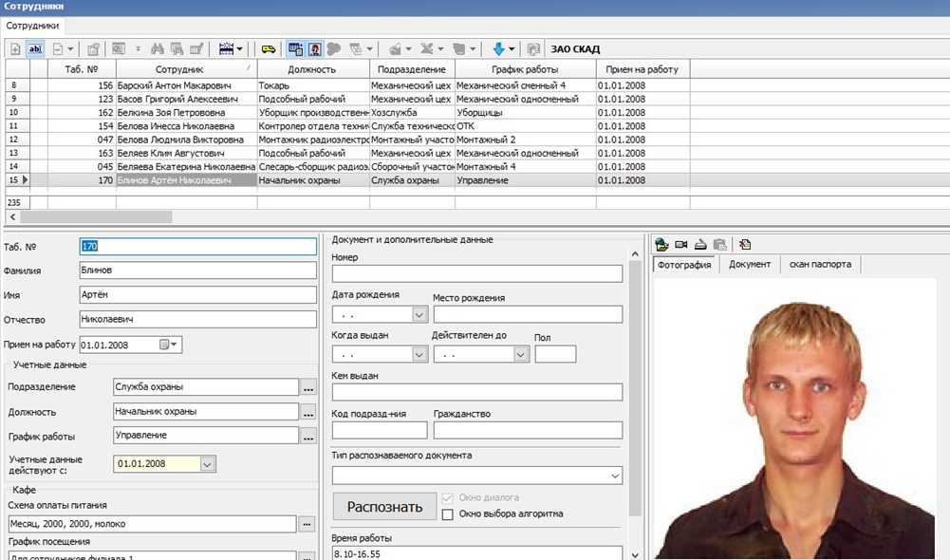The image size is (950, 560).
Task: Open the 'Действителен до' date dropdown
Action: click(520, 354)
